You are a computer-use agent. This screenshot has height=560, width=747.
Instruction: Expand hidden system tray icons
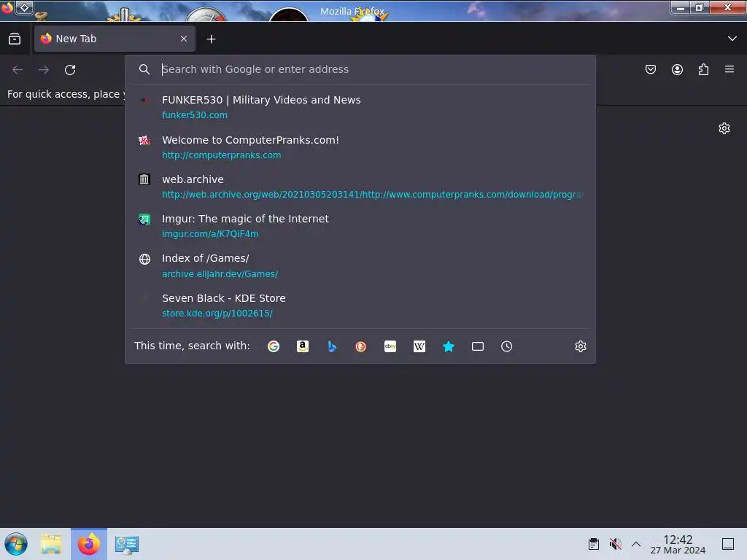tap(636, 544)
